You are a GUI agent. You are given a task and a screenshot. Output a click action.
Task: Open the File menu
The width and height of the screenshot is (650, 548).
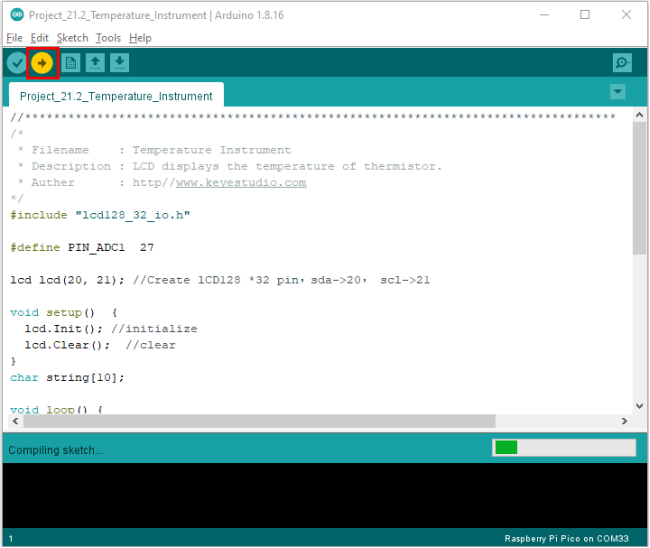coord(15,38)
